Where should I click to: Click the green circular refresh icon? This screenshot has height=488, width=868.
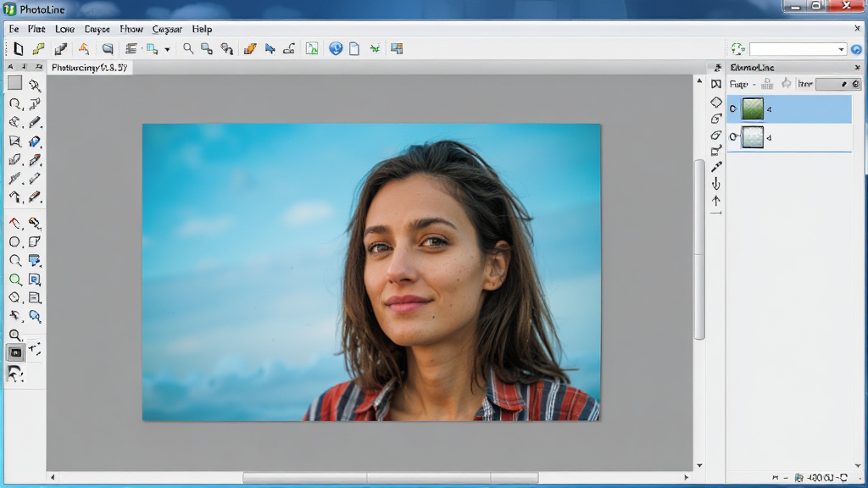pos(738,48)
